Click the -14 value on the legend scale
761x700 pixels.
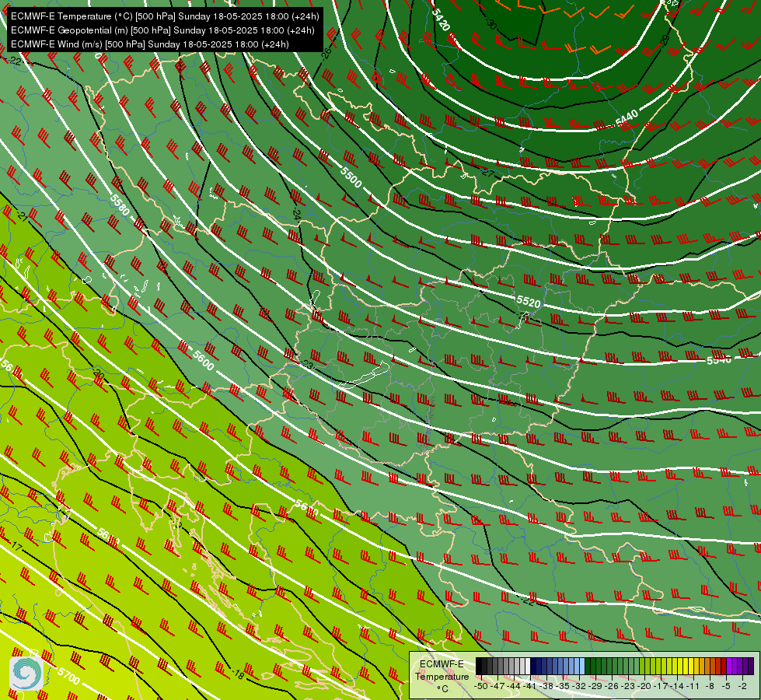678,686
